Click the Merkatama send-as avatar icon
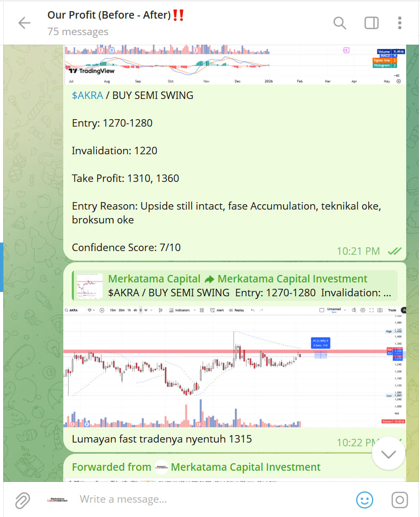 point(58,499)
